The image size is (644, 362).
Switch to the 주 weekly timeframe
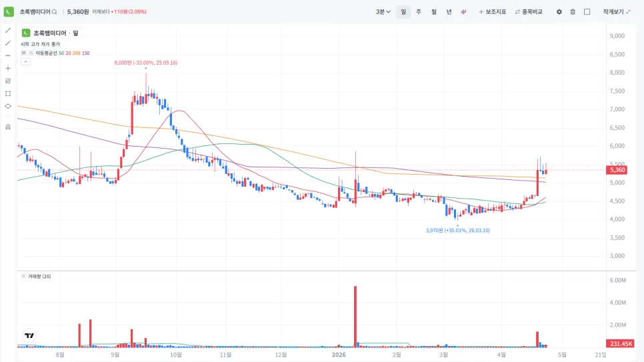(419, 12)
